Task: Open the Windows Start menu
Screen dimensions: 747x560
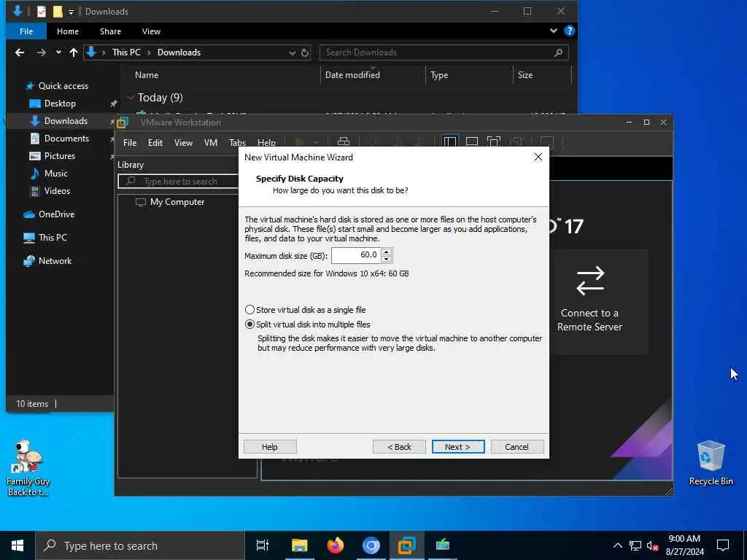Action: 18,545
